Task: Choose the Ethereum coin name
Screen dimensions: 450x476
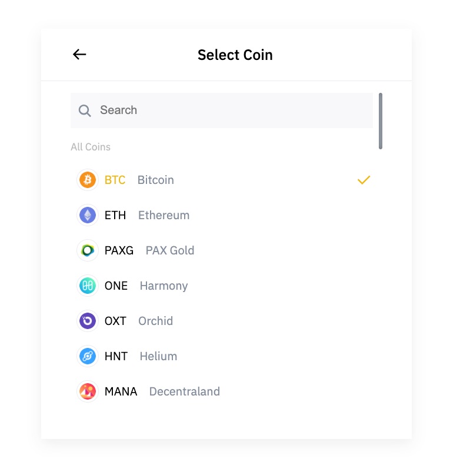Action: (x=164, y=215)
